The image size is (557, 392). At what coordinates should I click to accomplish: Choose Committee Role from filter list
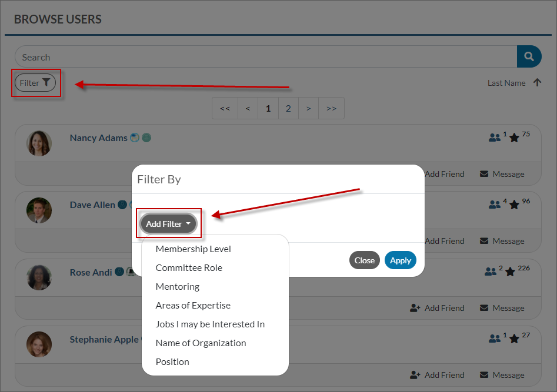pos(189,268)
